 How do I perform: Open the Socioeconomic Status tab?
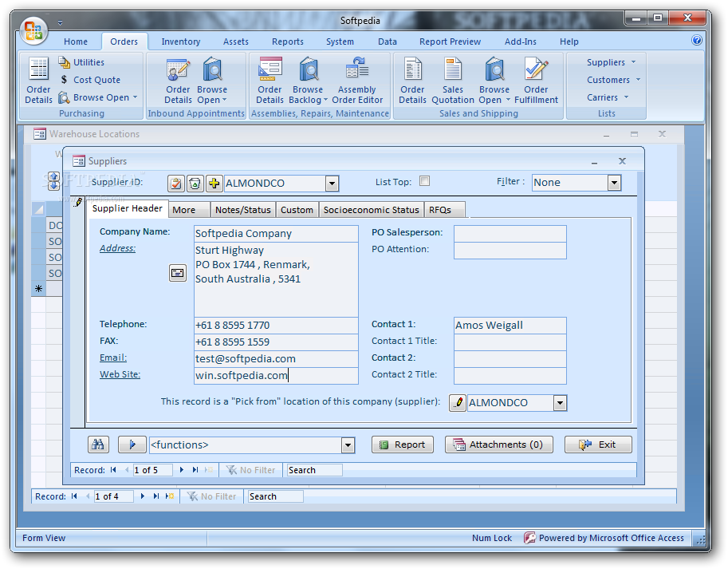pos(371,210)
